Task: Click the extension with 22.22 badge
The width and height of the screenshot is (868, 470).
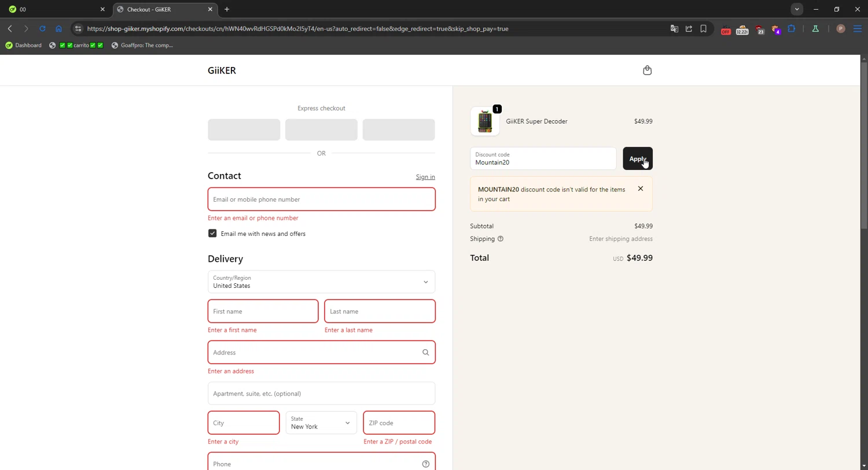Action: coord(742,29)
